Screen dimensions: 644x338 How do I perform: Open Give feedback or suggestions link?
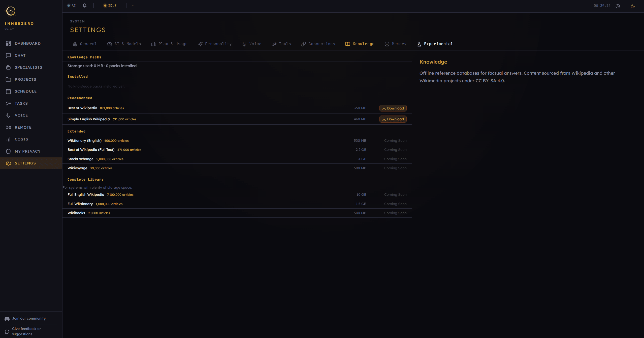coord(26,331)
